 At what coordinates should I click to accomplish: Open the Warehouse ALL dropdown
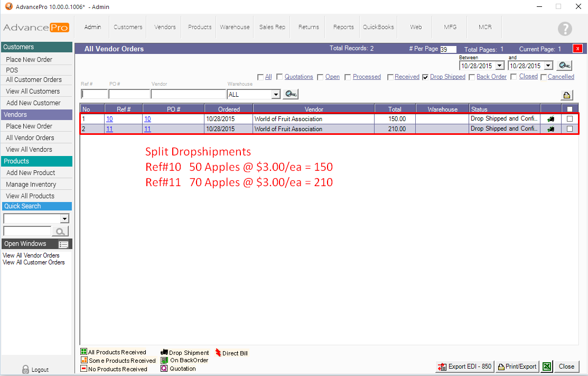point(275,95)
